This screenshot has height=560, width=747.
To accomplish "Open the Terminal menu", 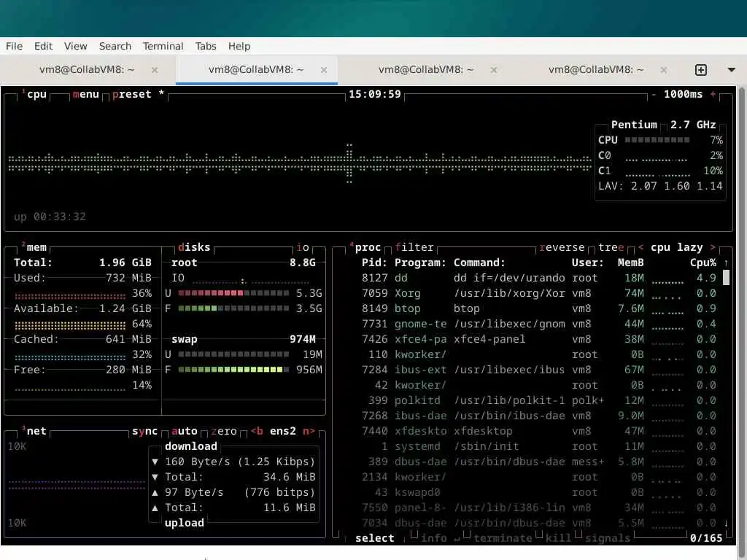I will (x=163, y=46).
